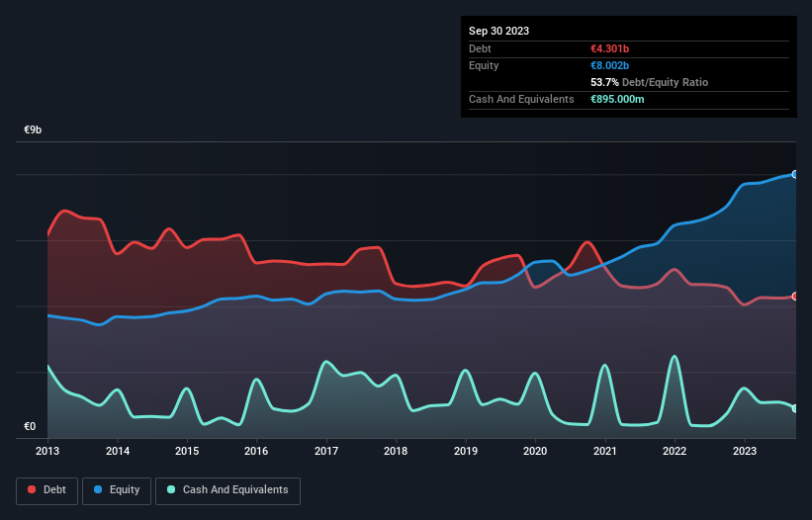The height and width of the screenshot is (520, 812).
Task: Toggle the Debt series legend button
Action: click(46, 490)
